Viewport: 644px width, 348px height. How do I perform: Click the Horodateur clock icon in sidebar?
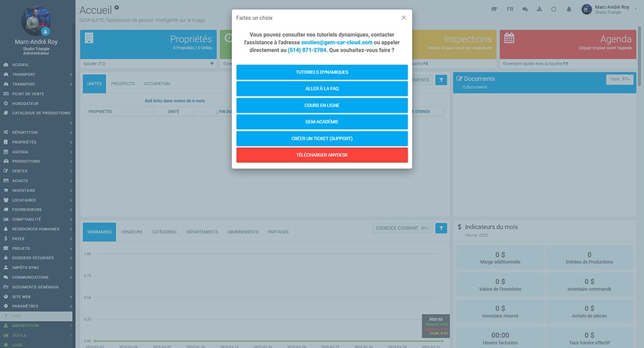6,103
